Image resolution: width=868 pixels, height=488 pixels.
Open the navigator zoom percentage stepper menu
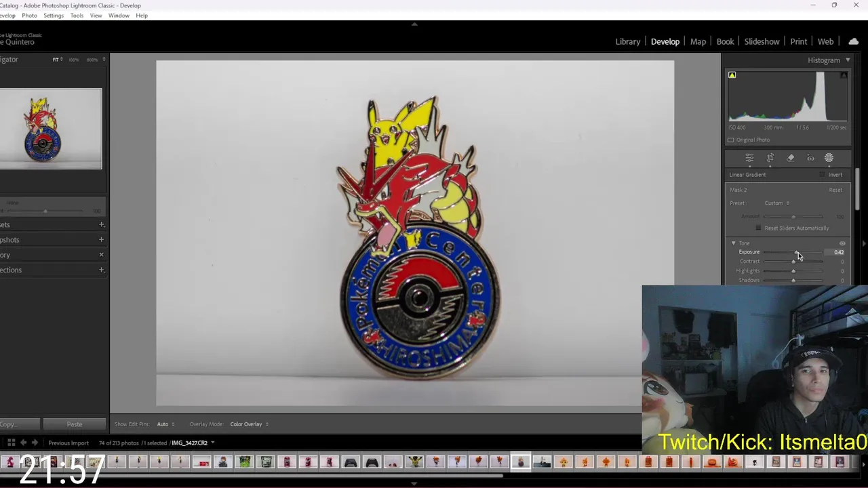pos(104,60)
